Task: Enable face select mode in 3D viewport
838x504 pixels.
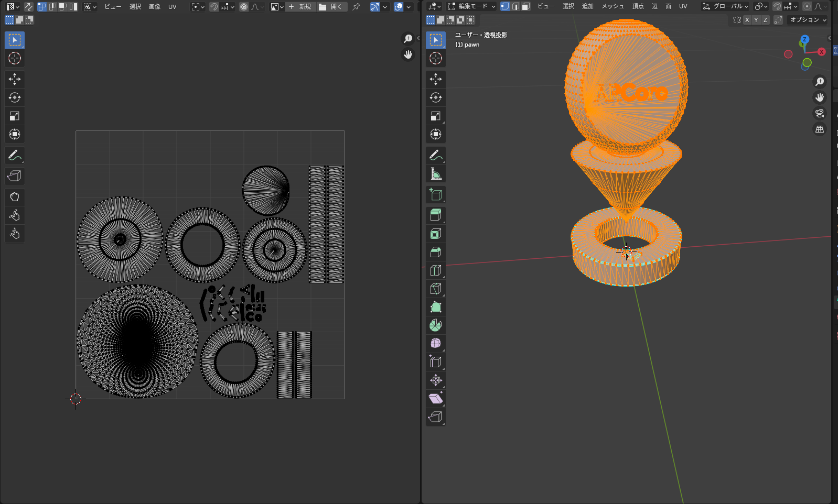Action: click(x=526, y=6)
